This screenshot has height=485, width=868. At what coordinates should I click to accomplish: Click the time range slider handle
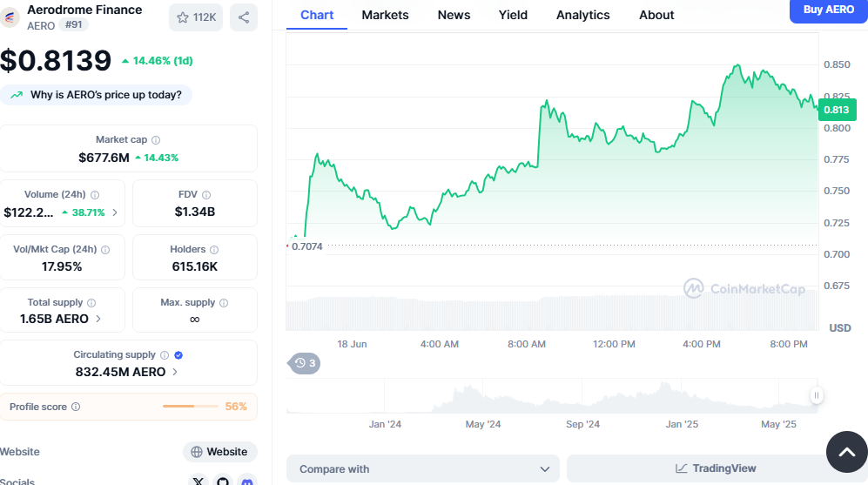(x=816, y=395)
